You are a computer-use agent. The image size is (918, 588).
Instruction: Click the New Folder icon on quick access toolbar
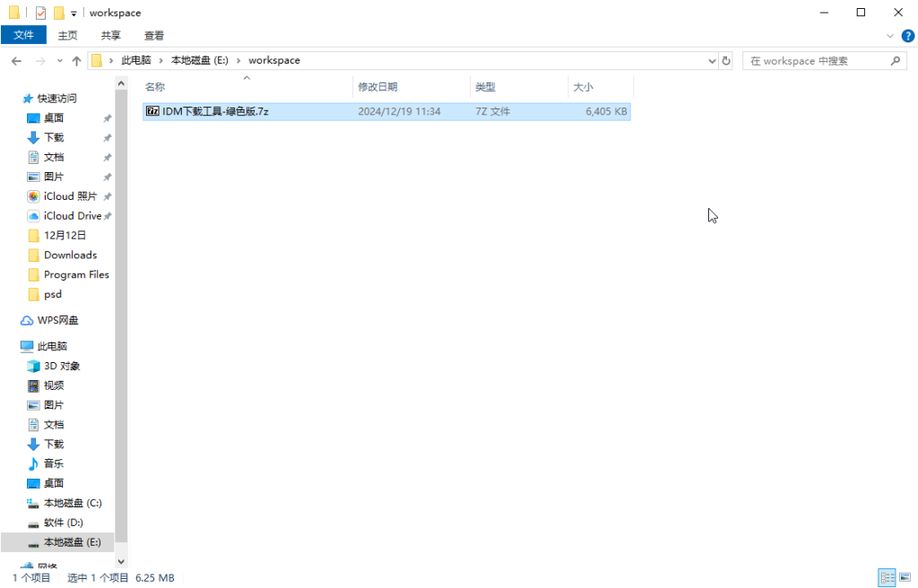[x=56, y=13]
